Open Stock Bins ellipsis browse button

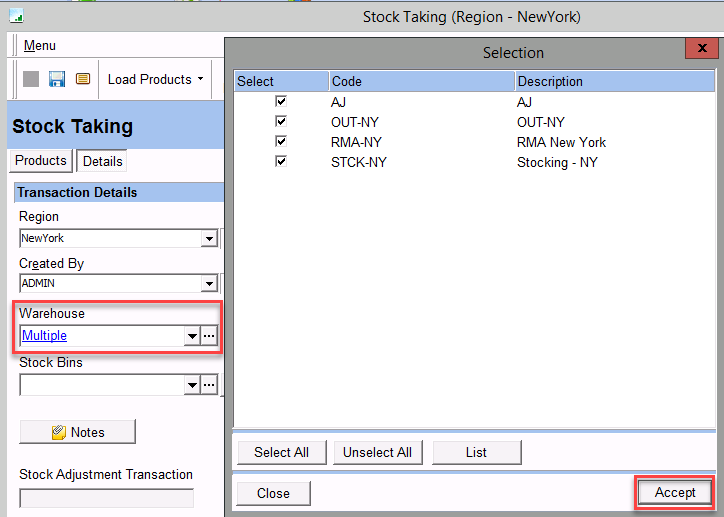[209, 384]
